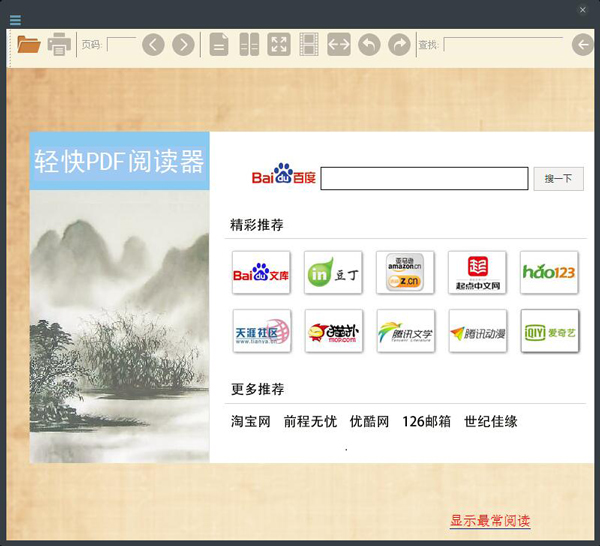Click the 轻快PDF阅读器 banner
This screenshot has height=546, width=600.
click(119, 161)
